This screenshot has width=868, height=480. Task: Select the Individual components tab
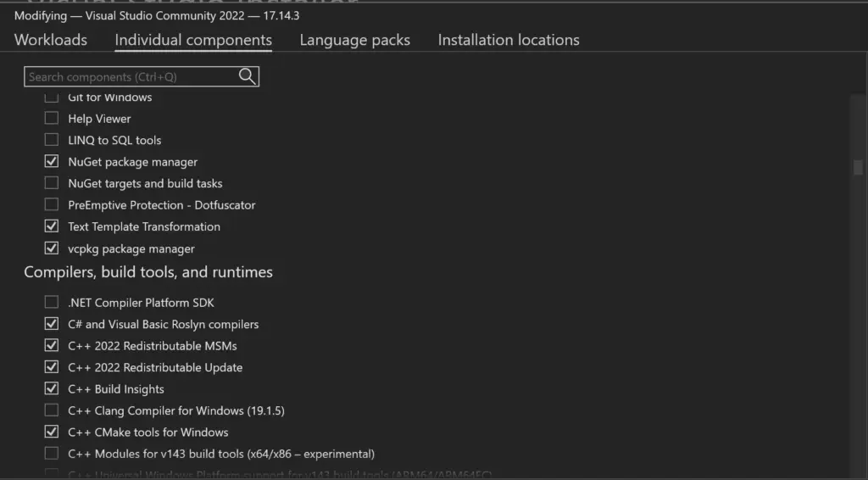point(193,40)
